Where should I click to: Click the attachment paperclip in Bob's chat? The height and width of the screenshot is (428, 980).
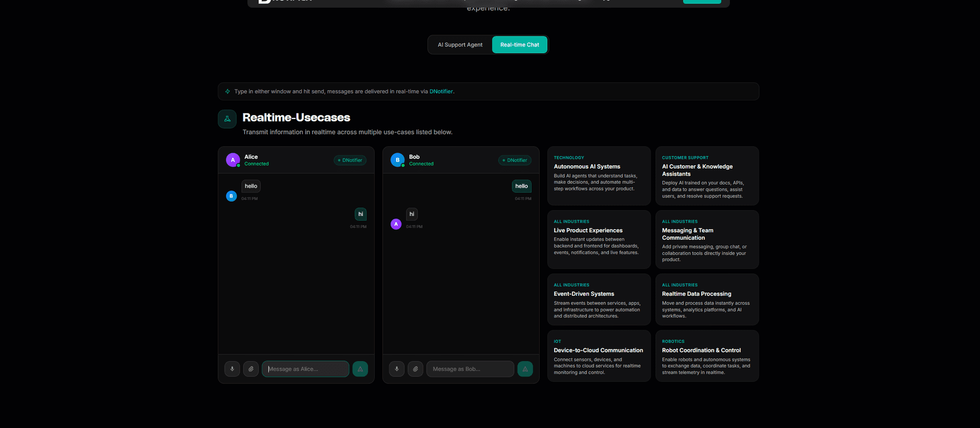click(415, 369)
